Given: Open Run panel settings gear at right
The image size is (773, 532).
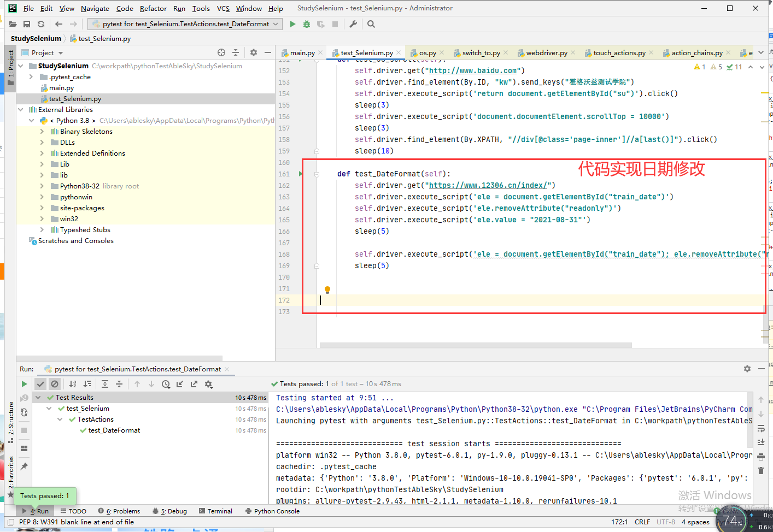Looking at the screenshot, I should pyautogui.click(x=747, y=369).
